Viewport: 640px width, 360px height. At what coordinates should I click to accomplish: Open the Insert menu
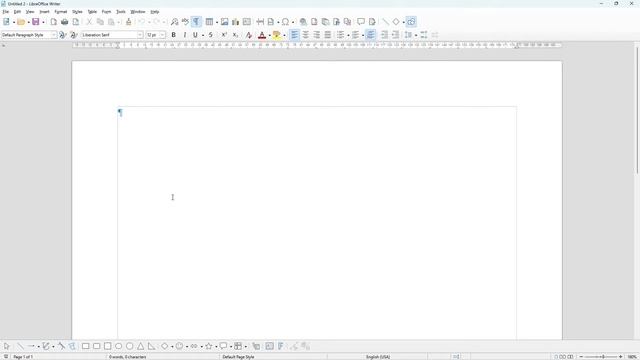point(44,12)
